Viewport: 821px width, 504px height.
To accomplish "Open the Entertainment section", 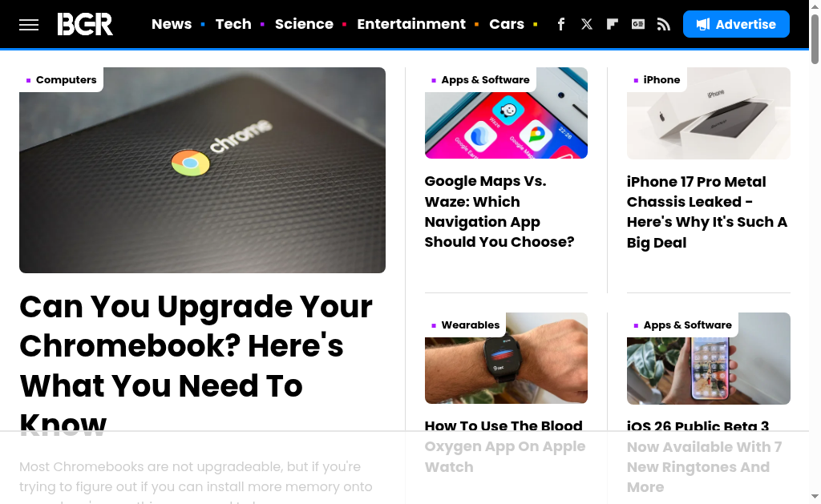I will tap(411, 24).
